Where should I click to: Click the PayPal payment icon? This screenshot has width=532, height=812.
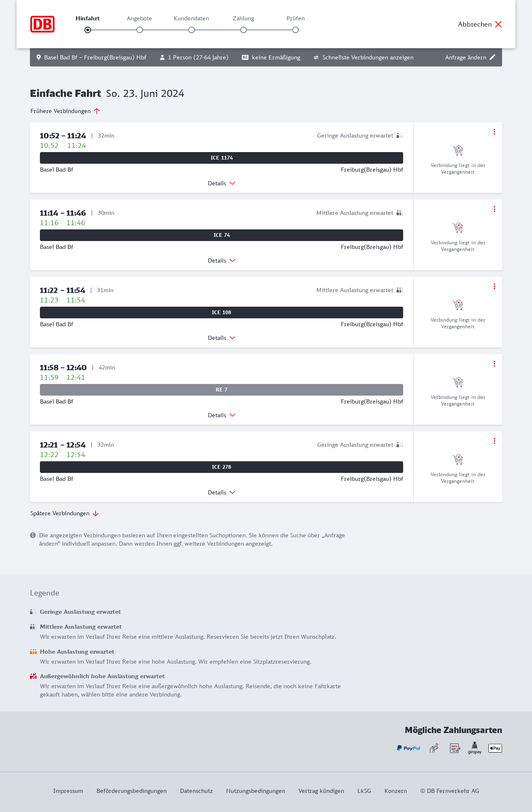pos(408,748)
